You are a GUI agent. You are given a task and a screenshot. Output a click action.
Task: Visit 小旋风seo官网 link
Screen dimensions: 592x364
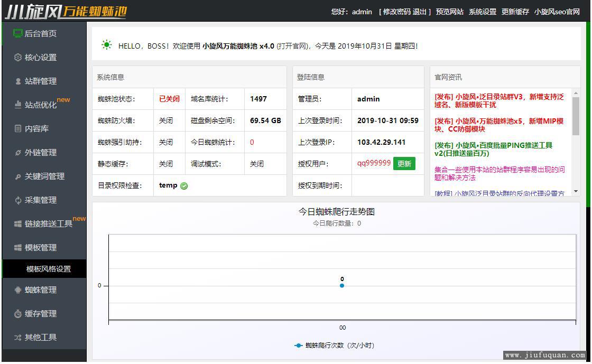(557, 12)
